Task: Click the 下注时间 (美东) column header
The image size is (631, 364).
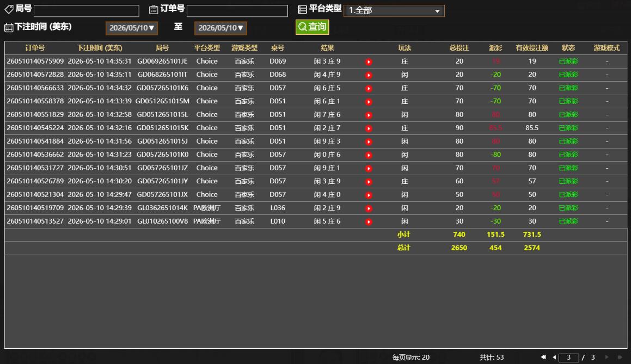Action: pos(100,48)
